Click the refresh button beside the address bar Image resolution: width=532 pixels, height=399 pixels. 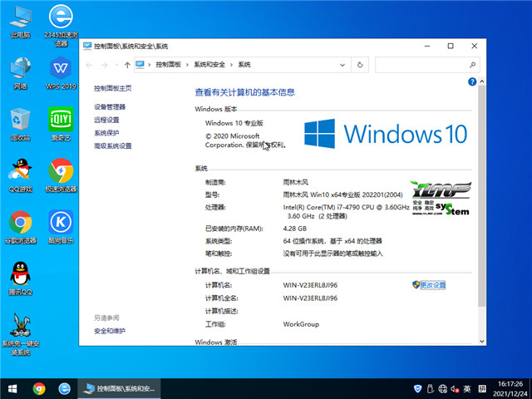(360, 64)
